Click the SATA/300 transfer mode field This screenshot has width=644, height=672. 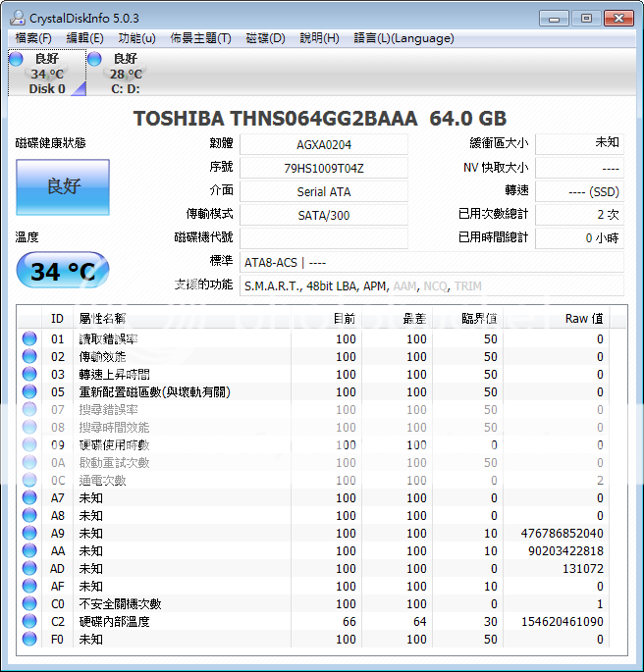coord(324,215)
